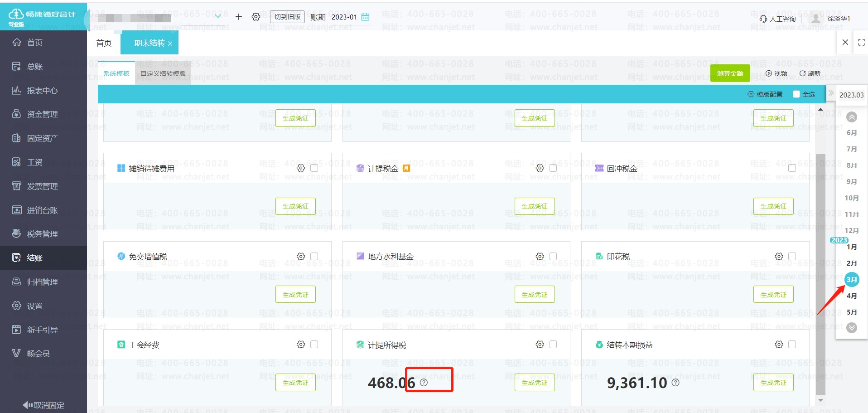868x413 pixels.
Task: Check the 印花税 card checkbox
Action: point(792,257)
